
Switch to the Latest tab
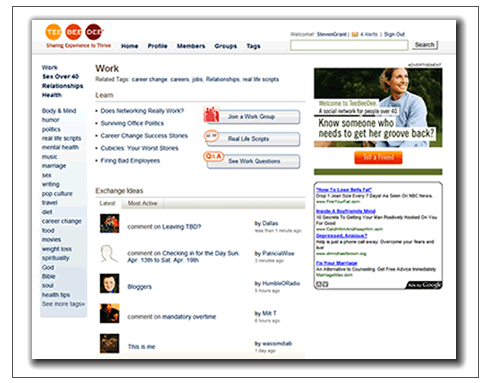click(107, 203)
